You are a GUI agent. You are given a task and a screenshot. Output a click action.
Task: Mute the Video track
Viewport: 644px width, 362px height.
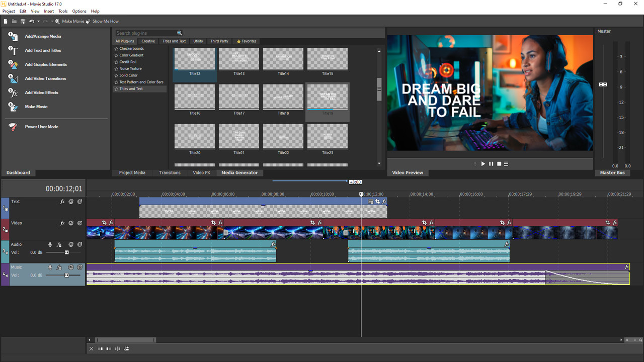pos(71,223)
